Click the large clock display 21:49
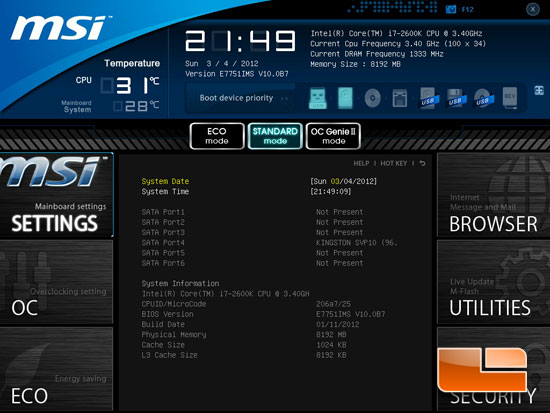This screenshot has width=550, height=413. (240, 41)
